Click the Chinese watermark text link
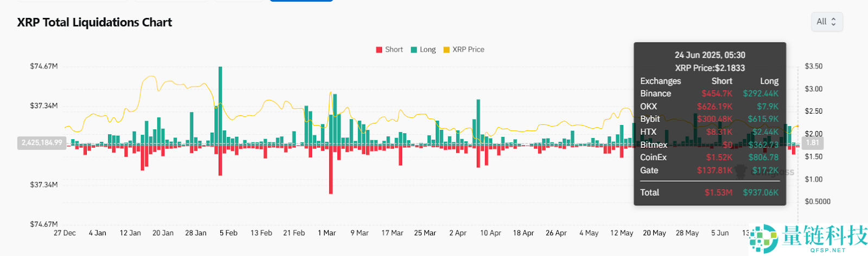868x256 pixels. click(x=825, y=236)
